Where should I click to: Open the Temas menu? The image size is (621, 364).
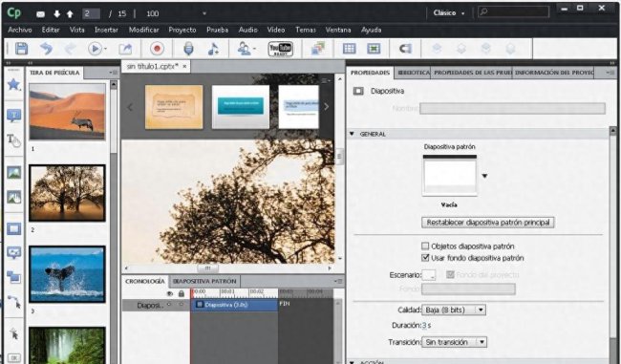point(306,30)
